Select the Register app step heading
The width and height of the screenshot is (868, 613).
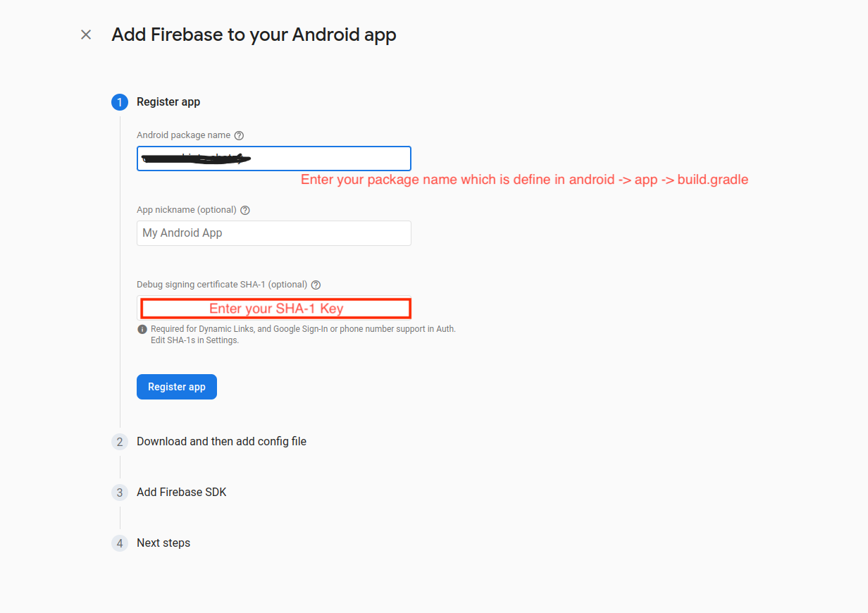coord(168,102)
